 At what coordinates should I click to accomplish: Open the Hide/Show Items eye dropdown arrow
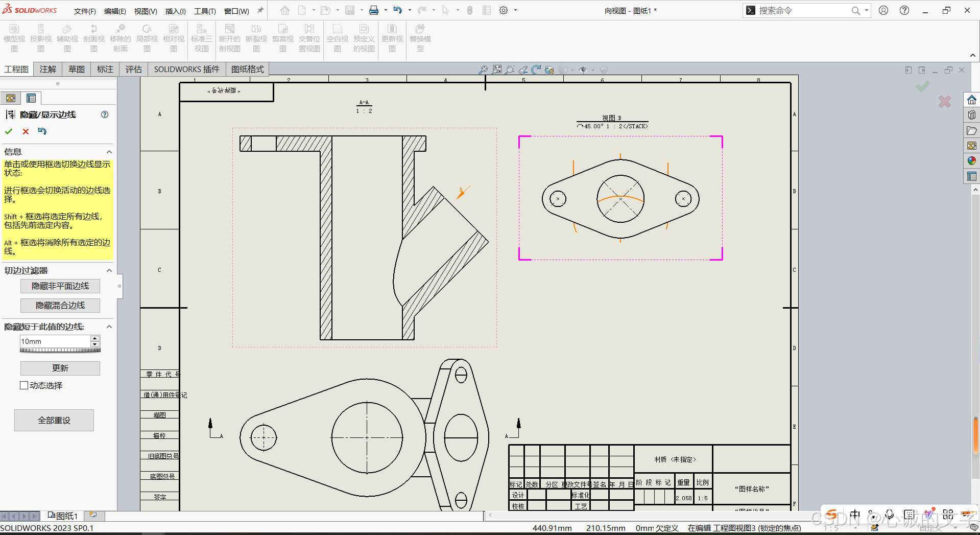(593, 70)
